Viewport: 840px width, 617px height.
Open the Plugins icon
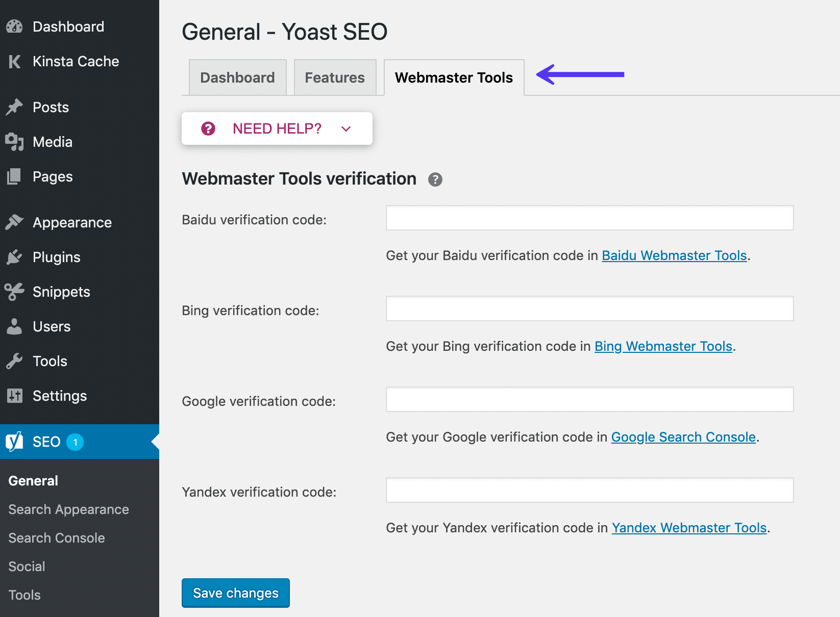click(15, 257)
